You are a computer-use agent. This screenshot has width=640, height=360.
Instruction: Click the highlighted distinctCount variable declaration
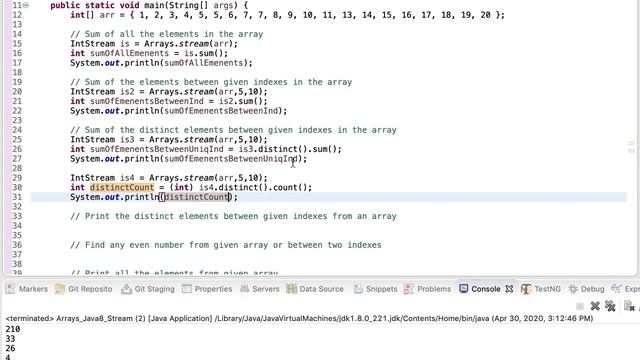click(x=122, y=187)
